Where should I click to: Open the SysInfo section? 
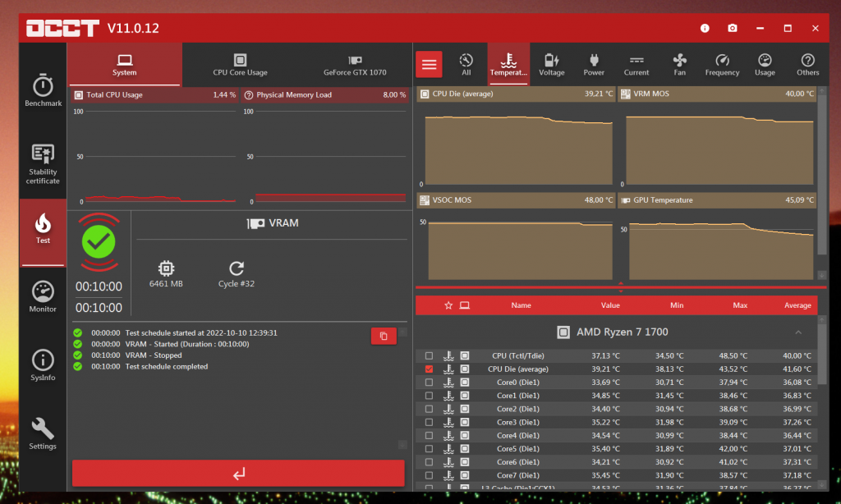coord(43,365)
